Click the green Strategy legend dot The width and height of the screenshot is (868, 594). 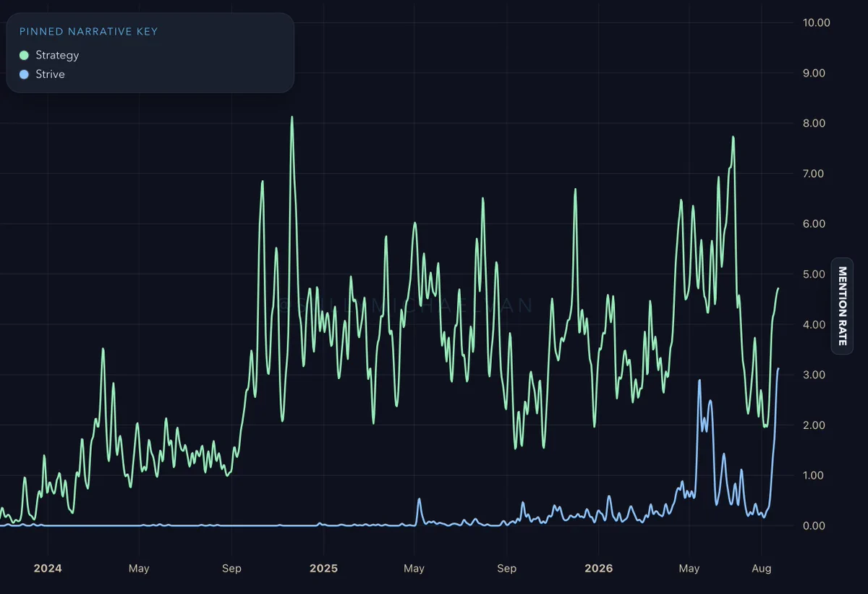tap(24, 55)
